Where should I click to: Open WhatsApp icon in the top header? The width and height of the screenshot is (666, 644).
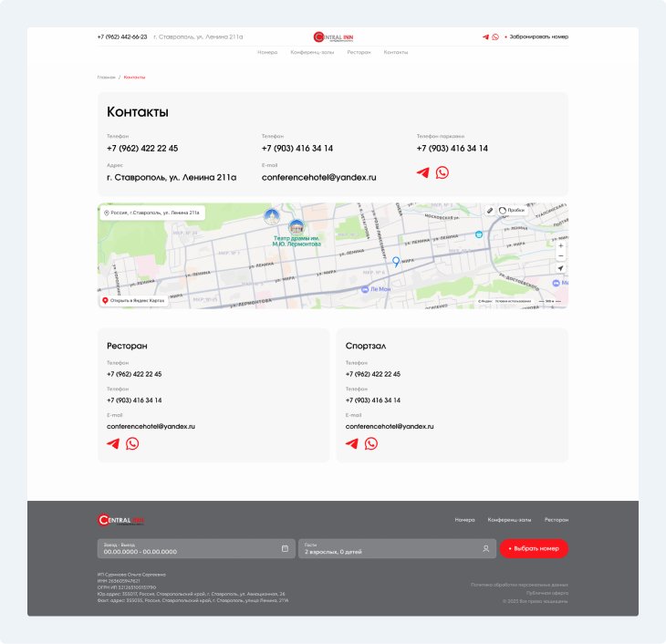pyautogui.click(x=495, y=37)
